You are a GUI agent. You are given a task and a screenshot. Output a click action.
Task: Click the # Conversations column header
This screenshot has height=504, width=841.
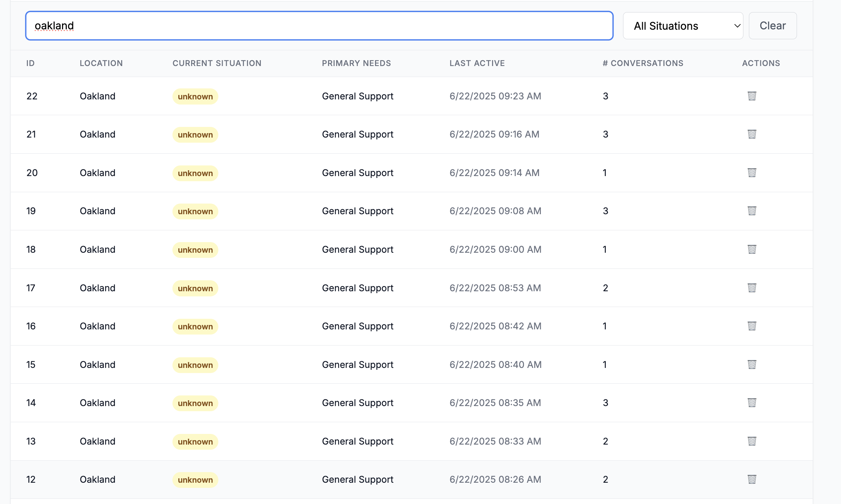point(643,63)
